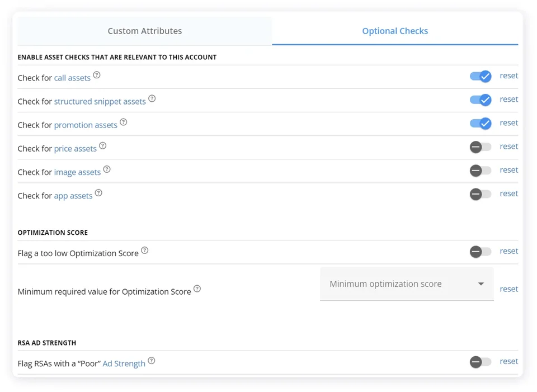Image resolution: width=537 pixels, height=392 pixels.
Task: Enable the price assets check toggle
Action: tap(481, 147)
